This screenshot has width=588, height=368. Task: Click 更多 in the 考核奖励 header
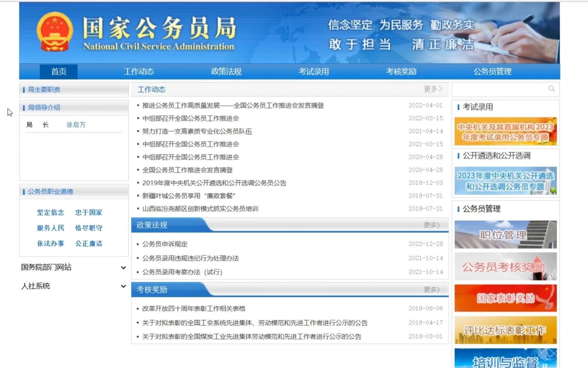(x=432, y=290)
